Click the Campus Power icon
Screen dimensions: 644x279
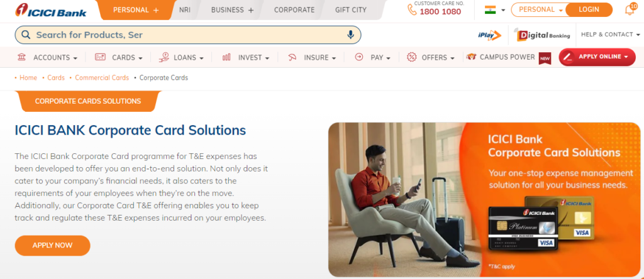(471, 57)
